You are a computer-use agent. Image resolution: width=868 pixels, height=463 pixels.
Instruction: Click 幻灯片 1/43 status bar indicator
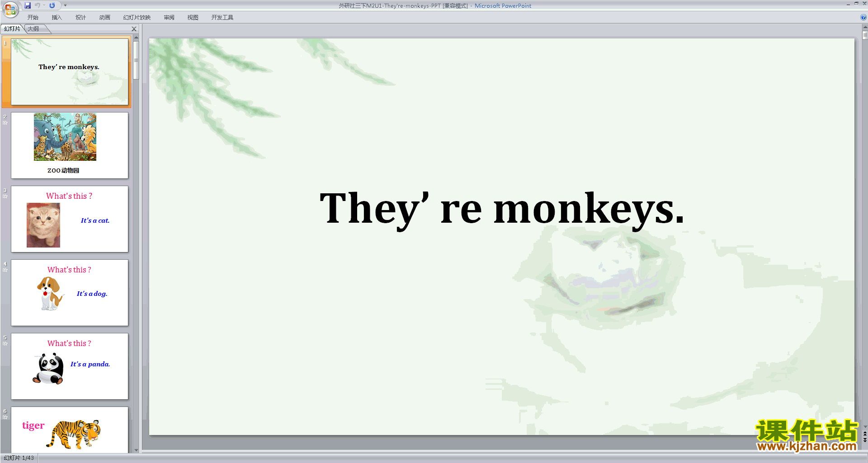click(19, 458)
